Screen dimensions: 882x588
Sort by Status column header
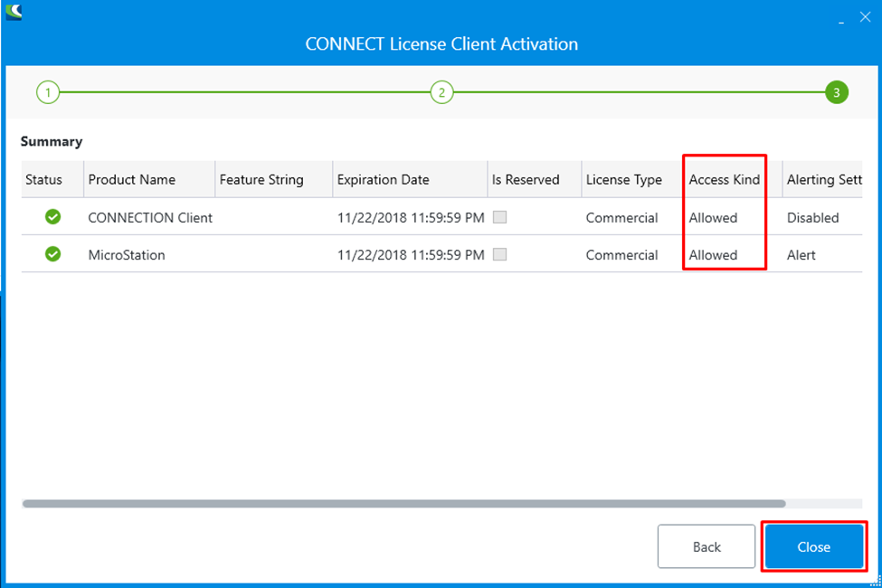[x=52, y=179]
